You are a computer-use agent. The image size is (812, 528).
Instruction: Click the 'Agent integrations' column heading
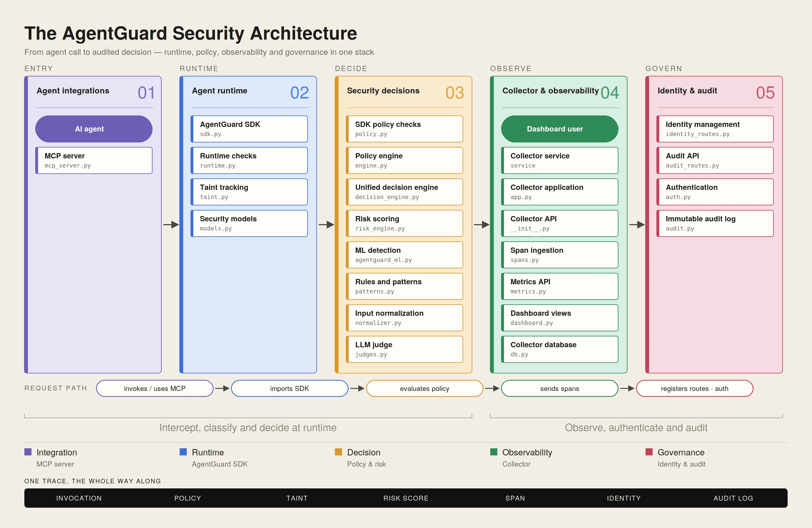click(x=73, y=91)
